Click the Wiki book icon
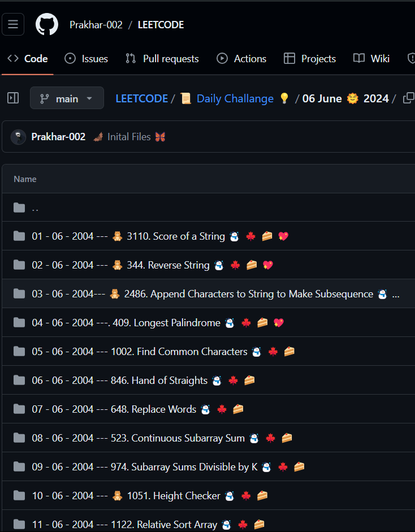This screenshot has height=532, width=415. tap(358, 58)
